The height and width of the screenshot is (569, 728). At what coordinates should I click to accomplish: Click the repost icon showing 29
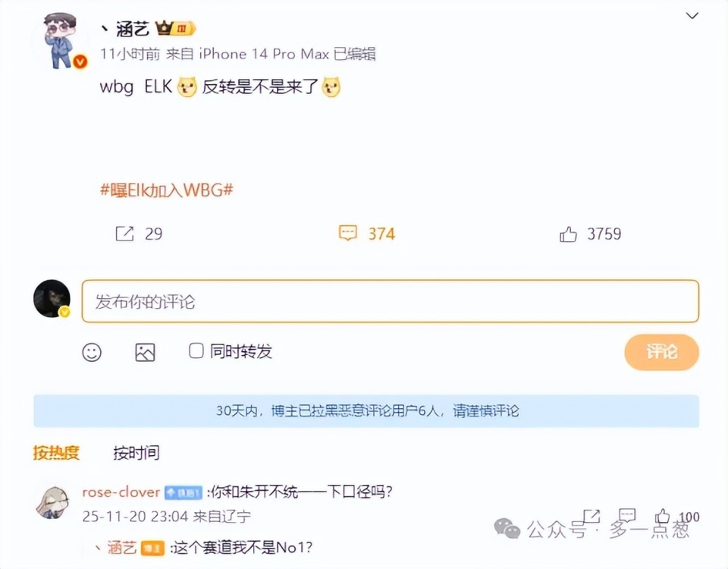click(x=124, y=234)
